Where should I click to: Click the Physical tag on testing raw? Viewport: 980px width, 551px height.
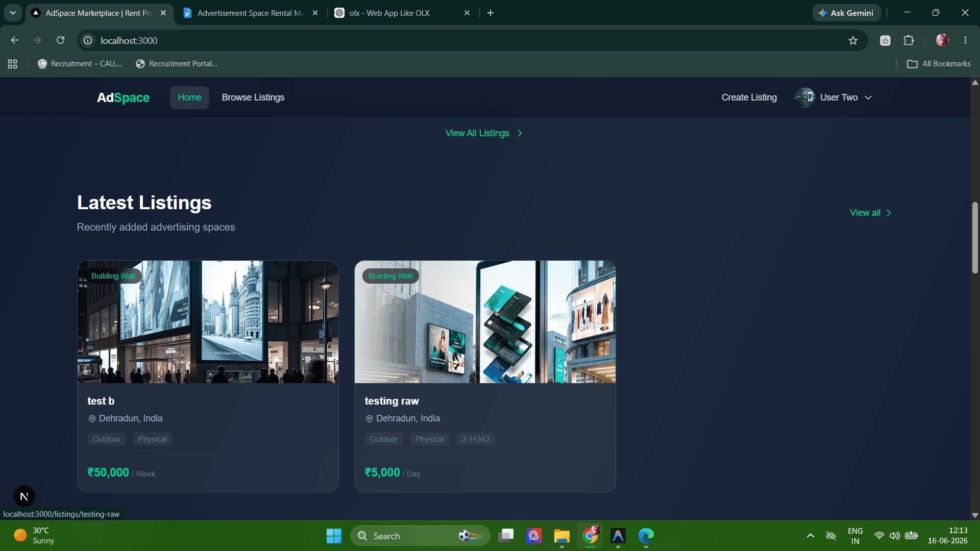(x=430, y=439)
